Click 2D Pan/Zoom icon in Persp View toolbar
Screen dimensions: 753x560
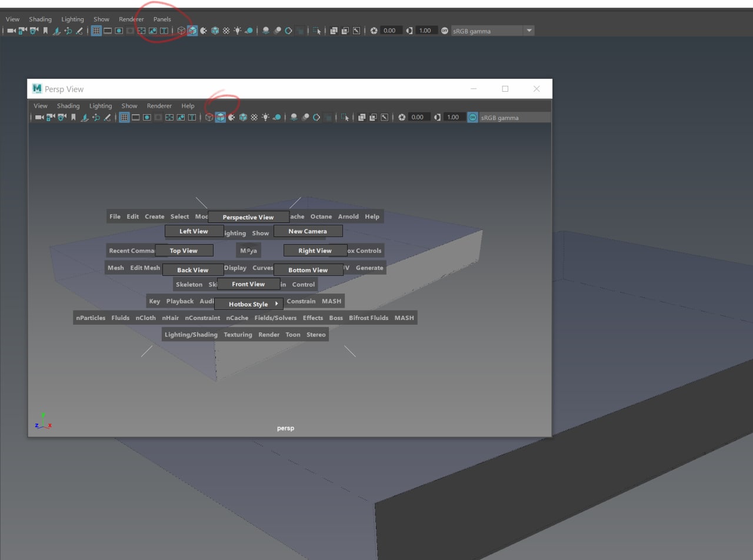click(96, 118)
